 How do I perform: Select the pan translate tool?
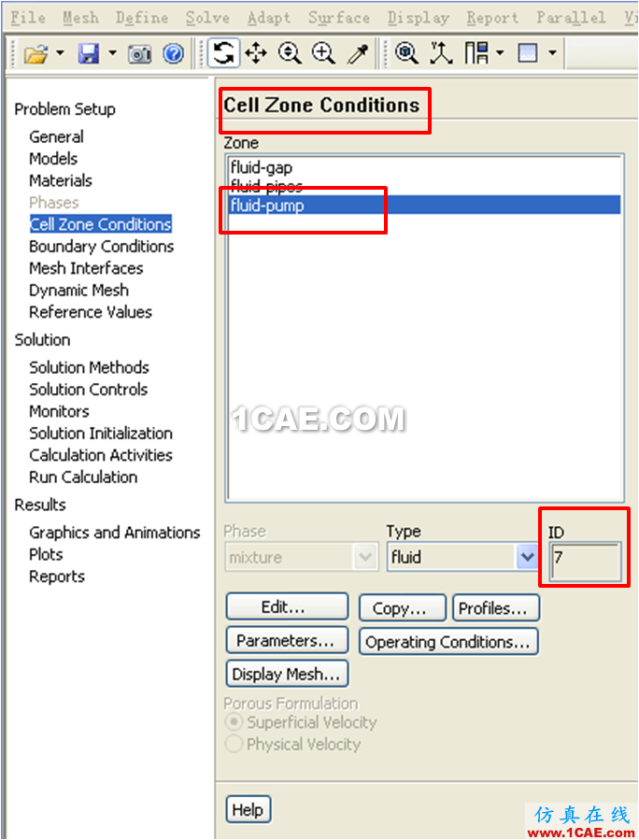point(256,53)
